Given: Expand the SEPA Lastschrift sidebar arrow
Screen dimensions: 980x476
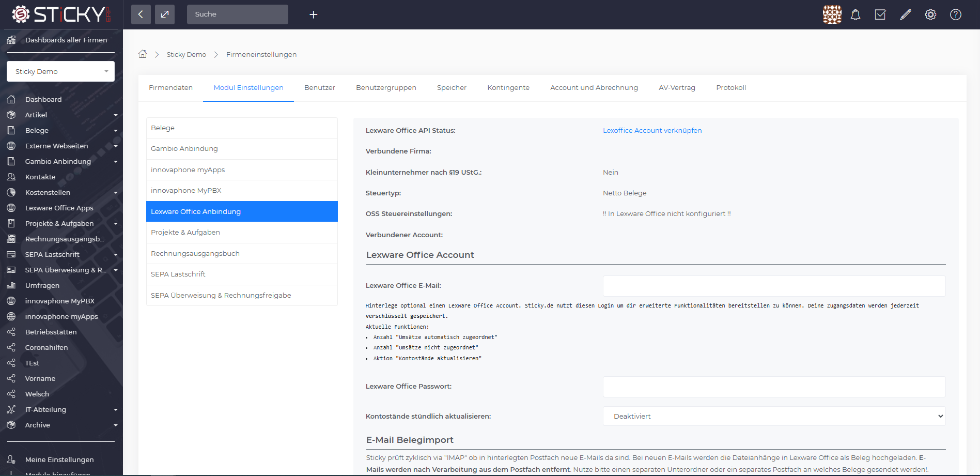Looking at the screenshot, I should (116, 255).
